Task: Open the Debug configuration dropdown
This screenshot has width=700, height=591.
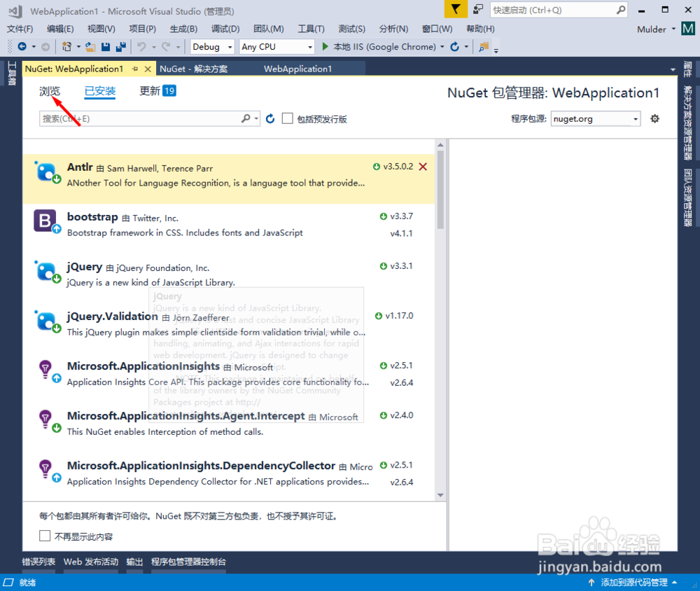Action: coord(212,46)
